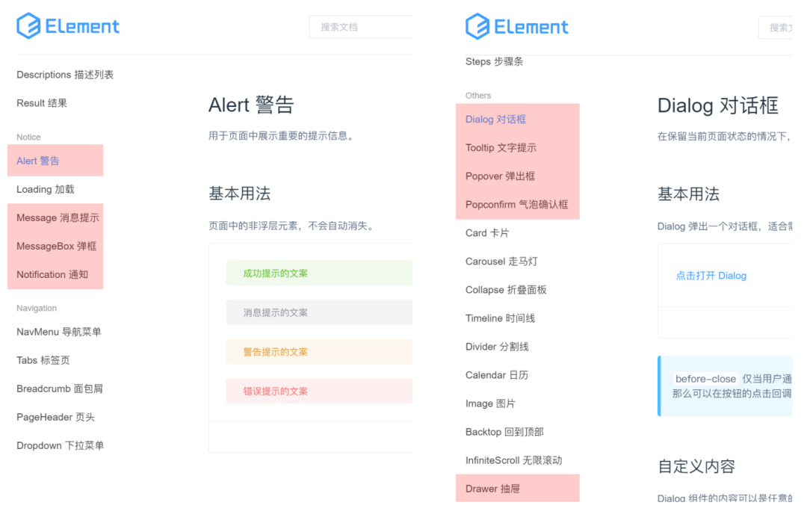Viewport: 807px width, 532px height.
Task: Go to Popconfirm 气泡确认框 page
Action: click(x=516, y=205)
